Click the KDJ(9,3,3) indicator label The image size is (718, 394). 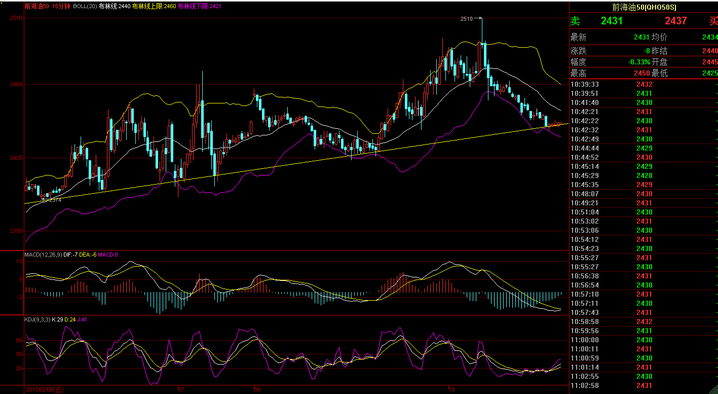click(x=38, y=319)
